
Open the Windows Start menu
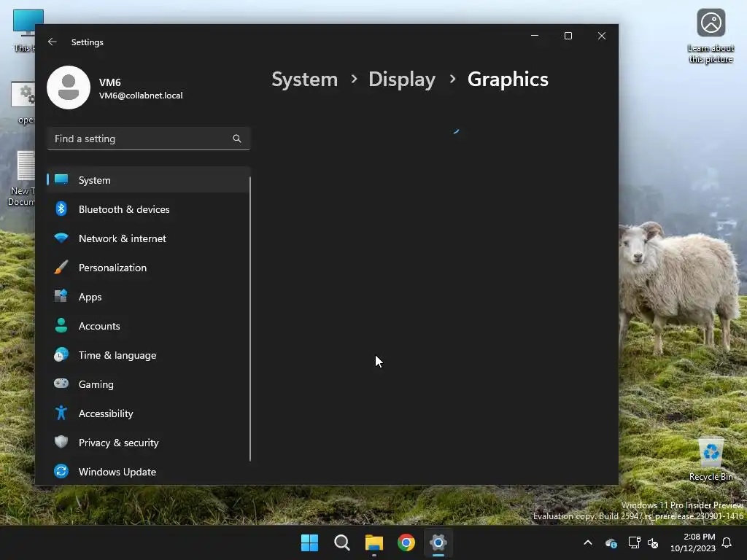click(309, 542)
